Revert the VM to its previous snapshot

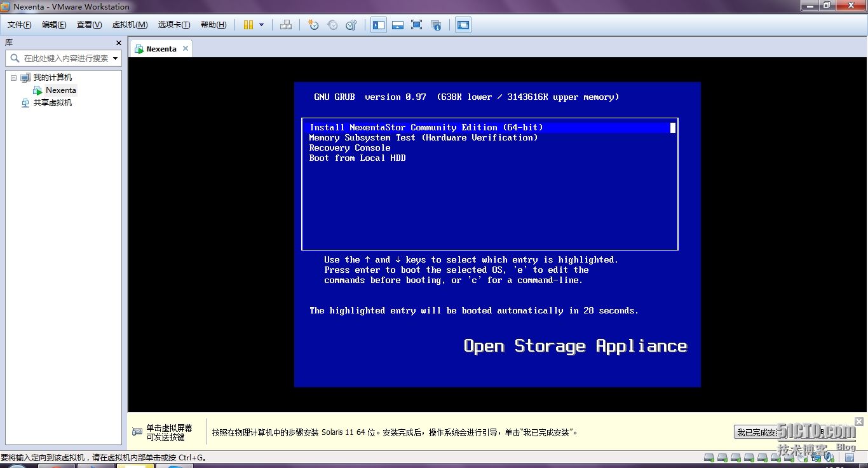pyautogui.click(x=332, y=25)
